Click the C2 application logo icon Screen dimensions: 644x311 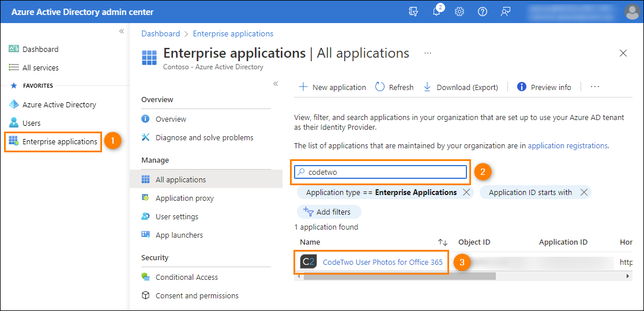(x=309, y=262)
